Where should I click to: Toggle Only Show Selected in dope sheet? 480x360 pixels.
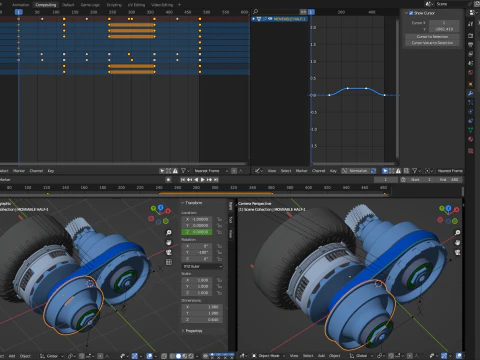click(162, 171)
